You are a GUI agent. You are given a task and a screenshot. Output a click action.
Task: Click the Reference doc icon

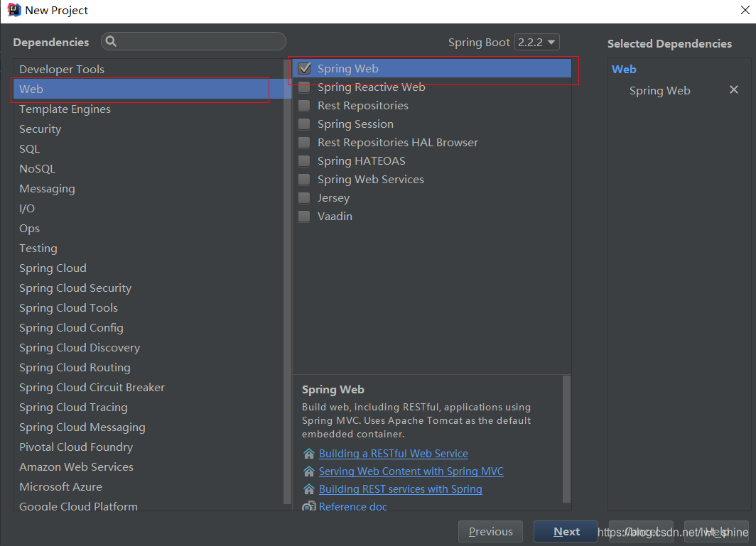(309, 506)
